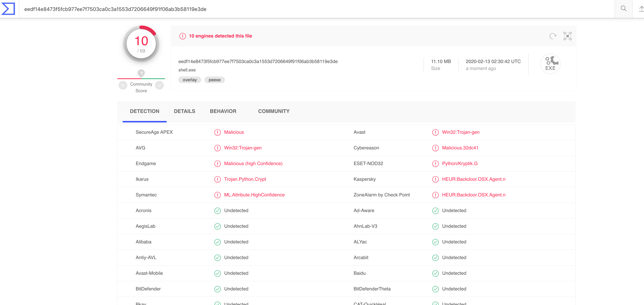The image size is (644, 305).
Task: Click the VirusTotal sigma logo
Action: point(8,9)
